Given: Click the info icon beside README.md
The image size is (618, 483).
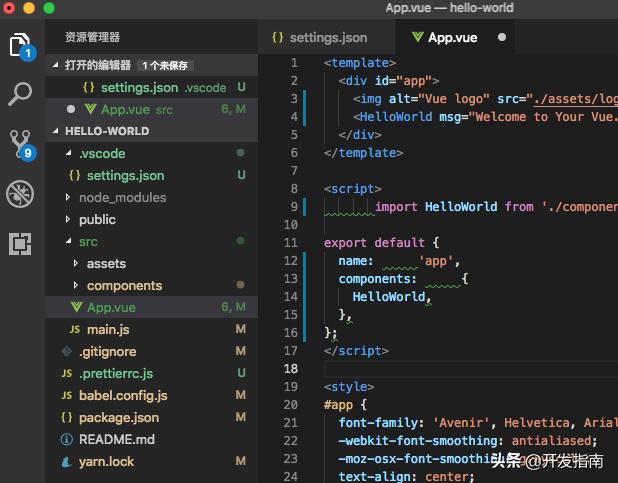Looking at the screenshot, I should click(x=67, y=439).
